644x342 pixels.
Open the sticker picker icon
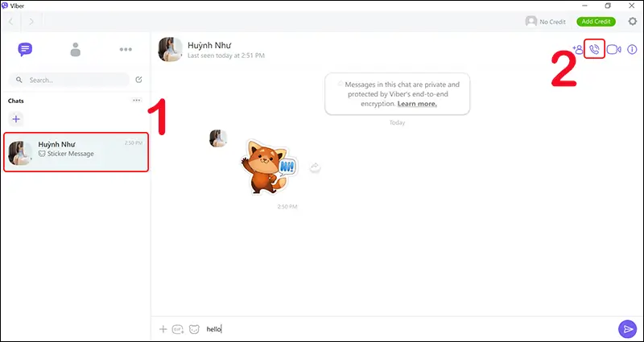[194, 329]
